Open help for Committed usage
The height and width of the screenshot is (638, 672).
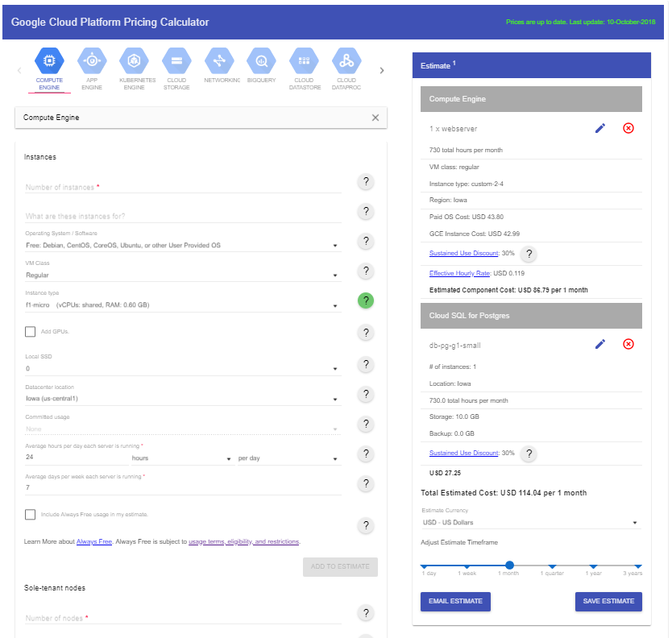pos(366,424)
